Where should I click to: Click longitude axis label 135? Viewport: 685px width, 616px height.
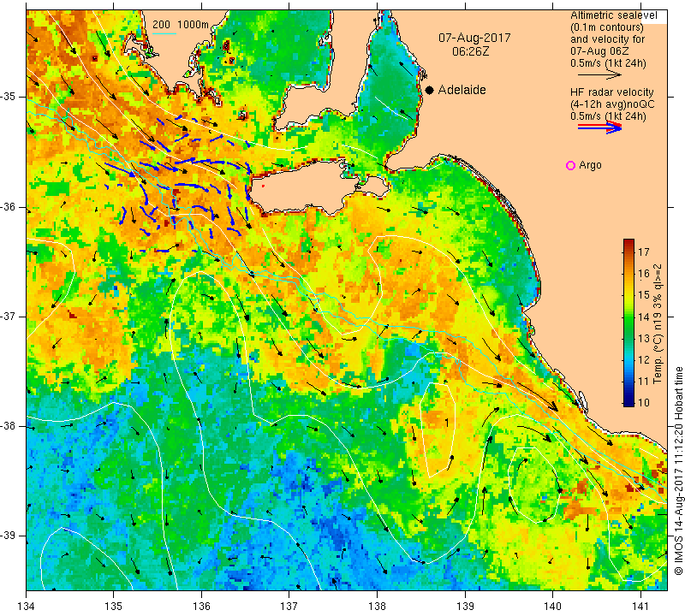click(x=114, y=607)
